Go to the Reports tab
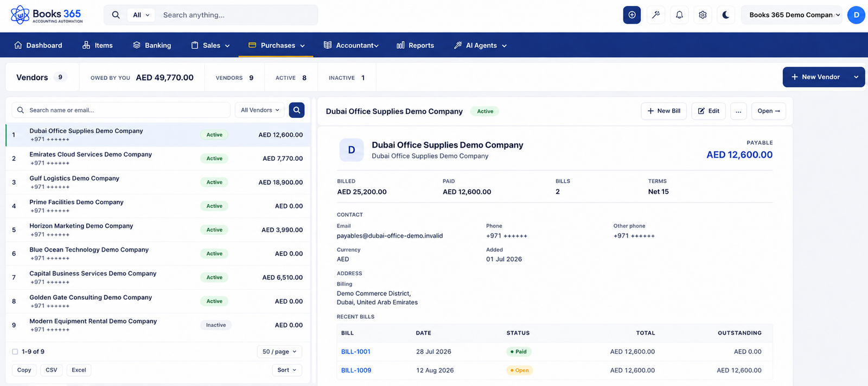The height and width of the screenshot is (386, 868). (x=415, y=46)
